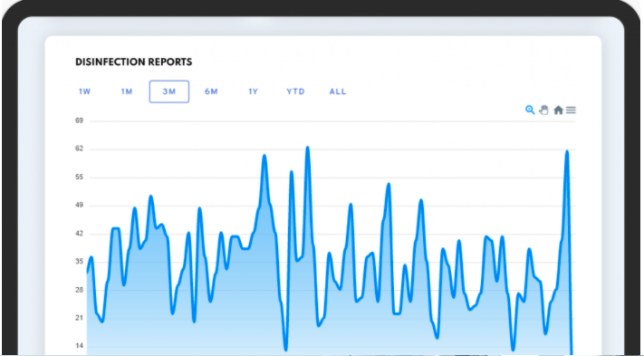Switch range to 1Y
The height and width of the screenshot is (356, 644).
point(253,91)
